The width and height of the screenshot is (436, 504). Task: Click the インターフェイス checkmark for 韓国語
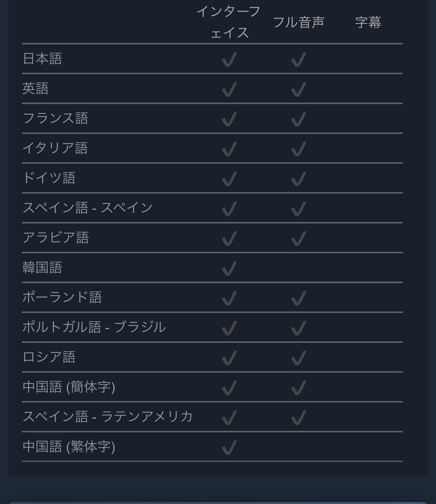(229, 268)
